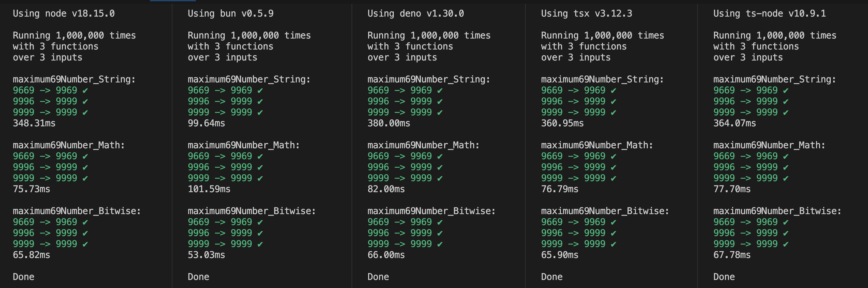
Task: Click 'maximum69Number_Bitwise:' label in tsx pane
Action: tap(606, 211)
